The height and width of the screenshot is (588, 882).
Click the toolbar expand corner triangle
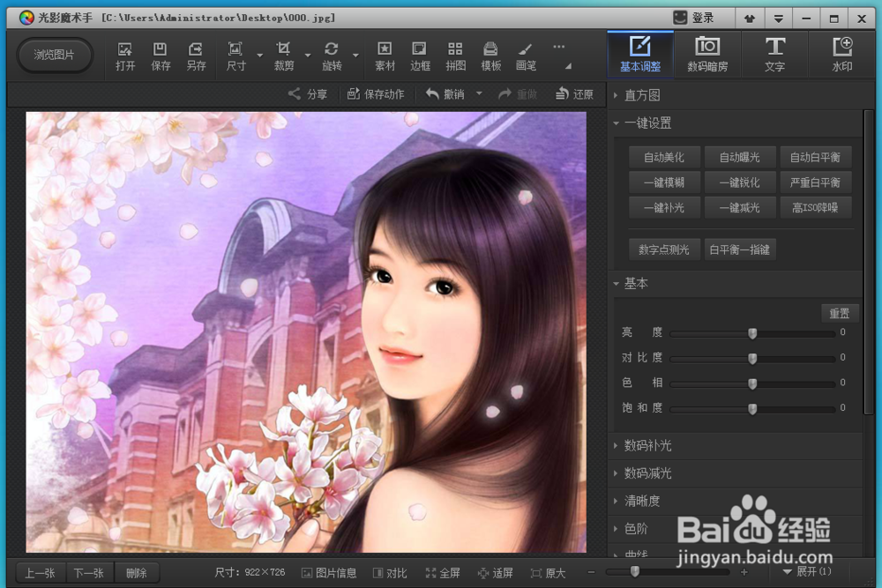tap(568, 66)
